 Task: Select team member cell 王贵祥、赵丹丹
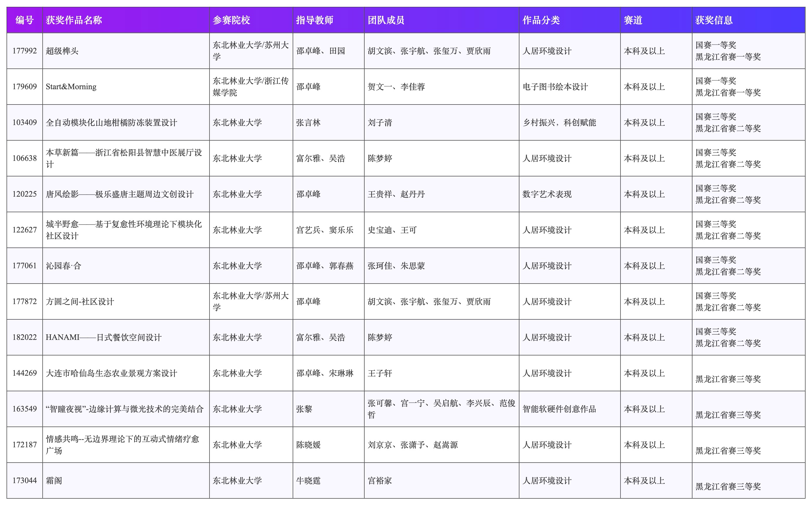[396, 194]
